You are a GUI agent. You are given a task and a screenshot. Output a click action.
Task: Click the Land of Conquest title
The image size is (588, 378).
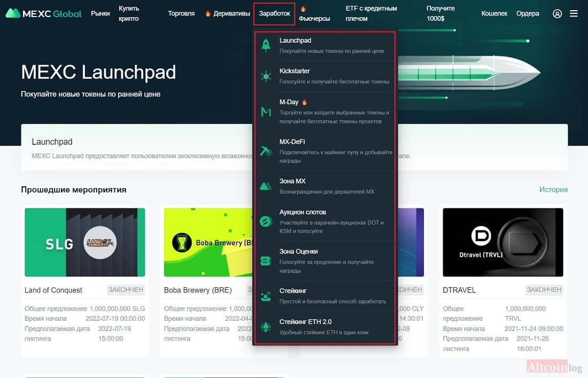[x=53, y=290]
